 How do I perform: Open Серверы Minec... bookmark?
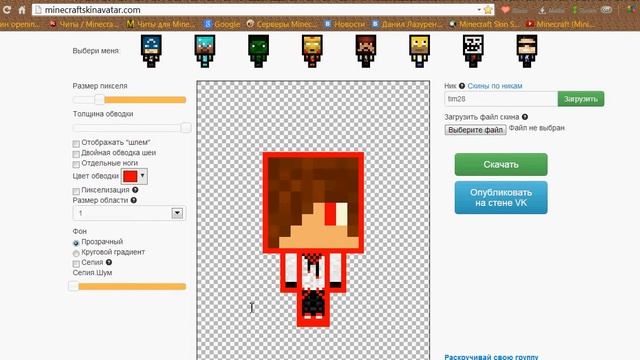(x=282, y=24)
